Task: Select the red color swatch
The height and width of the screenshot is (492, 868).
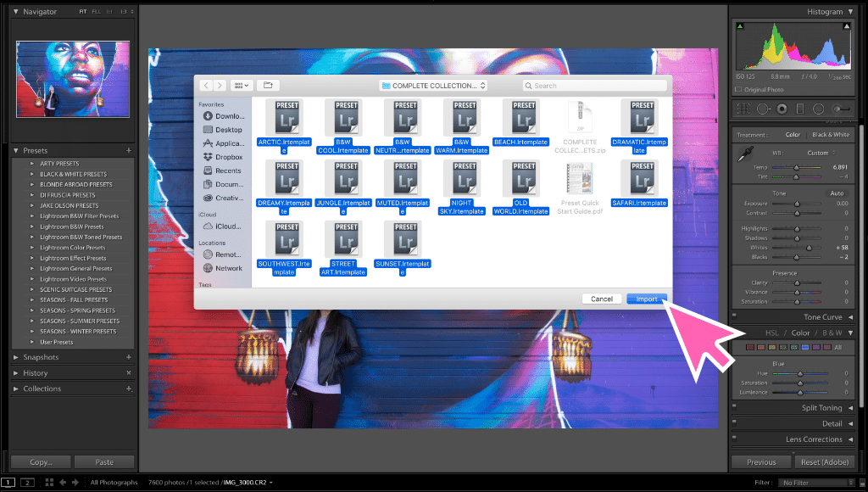Action: pyautogui.click(x=750, y=348)
